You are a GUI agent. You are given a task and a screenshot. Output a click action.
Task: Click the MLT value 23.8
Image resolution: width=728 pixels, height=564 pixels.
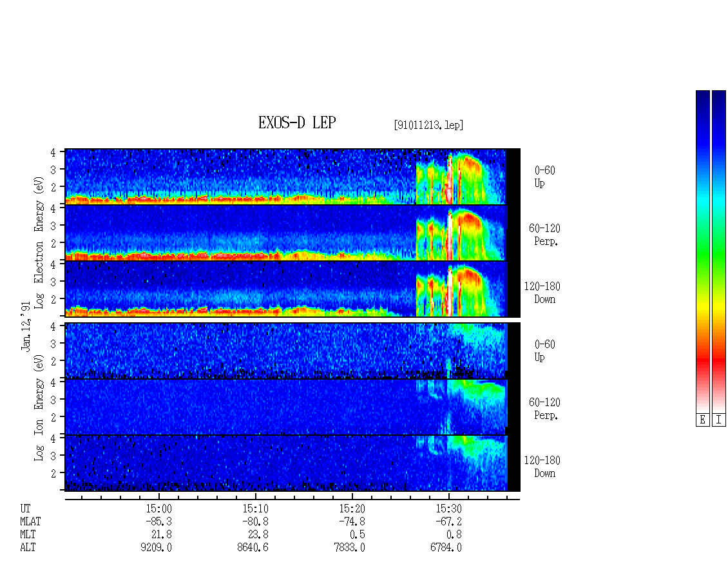click(x=258, y=535)
